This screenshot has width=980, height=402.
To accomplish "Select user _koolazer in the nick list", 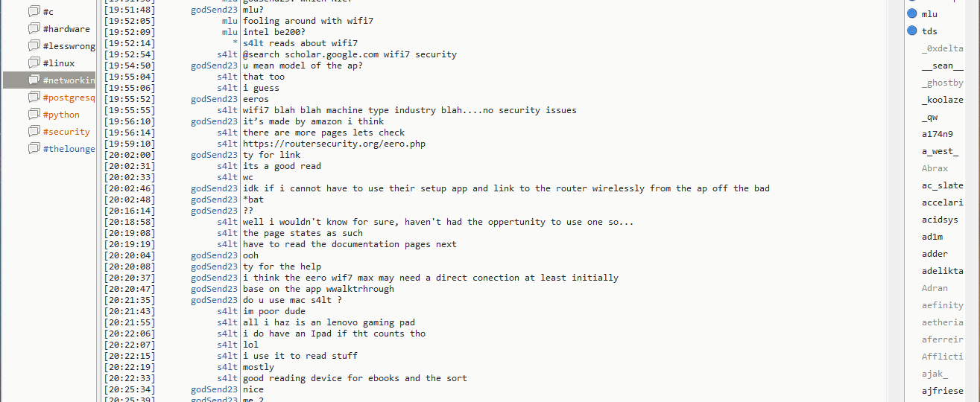I will [942, 100].
